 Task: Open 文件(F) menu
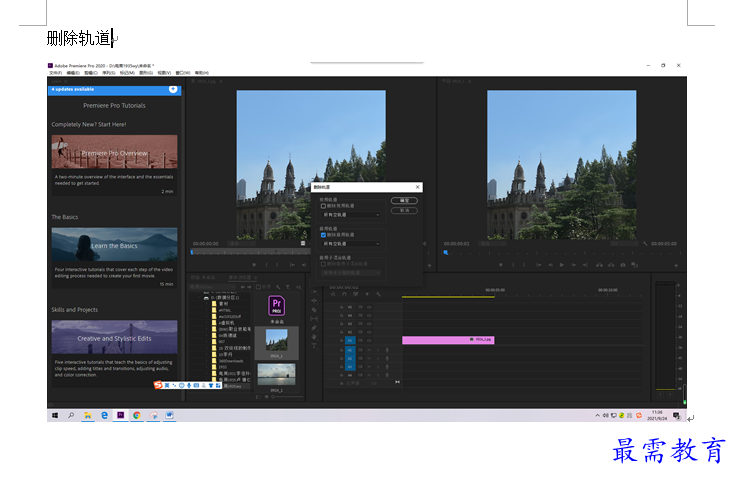55,73
